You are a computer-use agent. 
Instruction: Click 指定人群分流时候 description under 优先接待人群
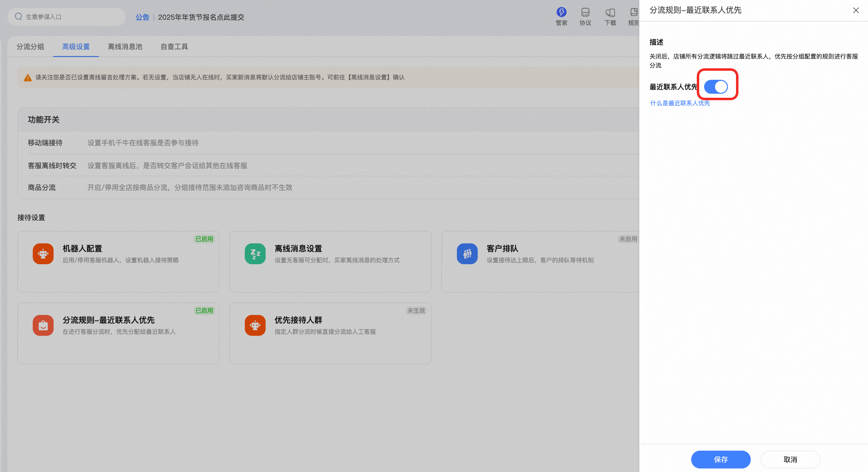click(x=325, y=332)
